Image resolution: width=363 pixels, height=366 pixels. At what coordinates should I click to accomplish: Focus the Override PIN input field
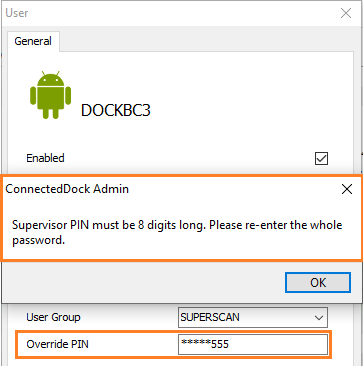[253, 344]
